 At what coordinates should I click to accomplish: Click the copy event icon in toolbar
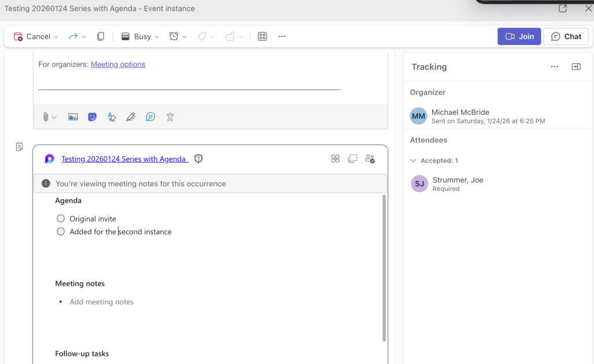coord(100,37)
